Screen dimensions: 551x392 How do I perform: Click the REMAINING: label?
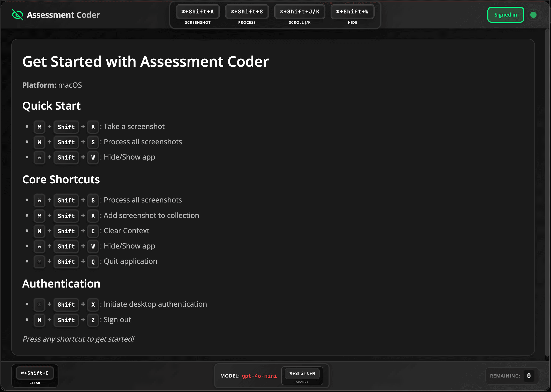point(505,376)
